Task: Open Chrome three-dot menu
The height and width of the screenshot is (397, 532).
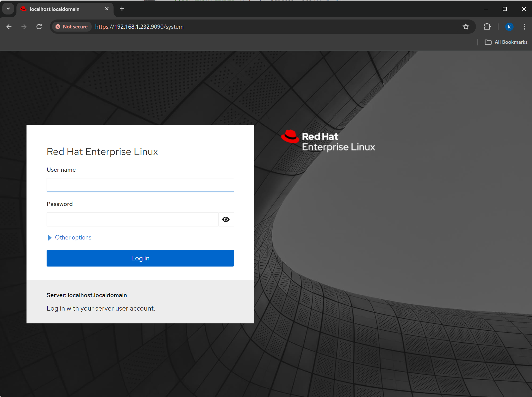Action: click(524, 27)
